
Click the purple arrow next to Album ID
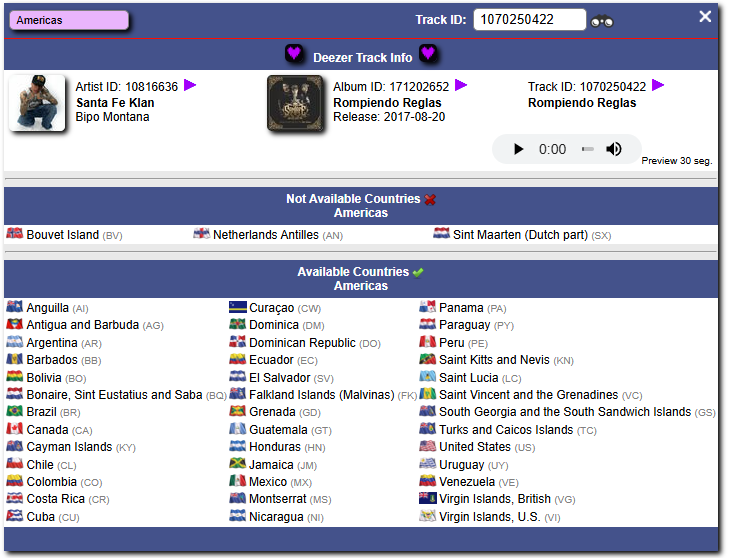coord(461,85)
